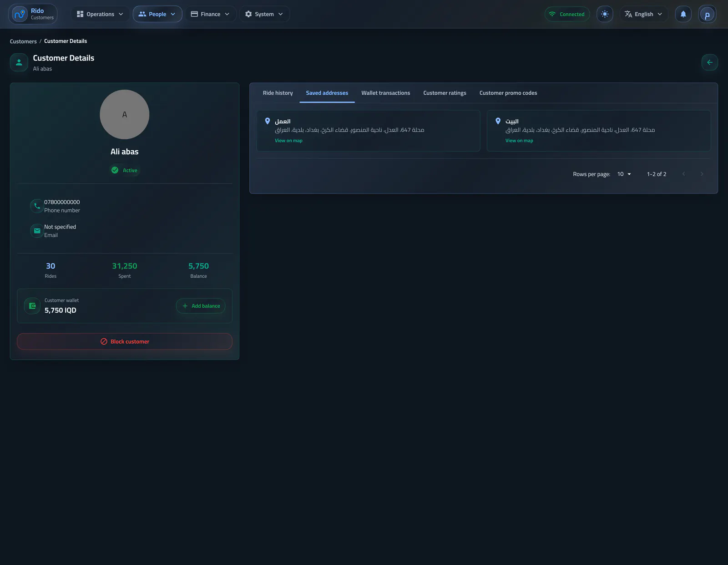Expand the System menu chevron

click(x=281, y=14)
